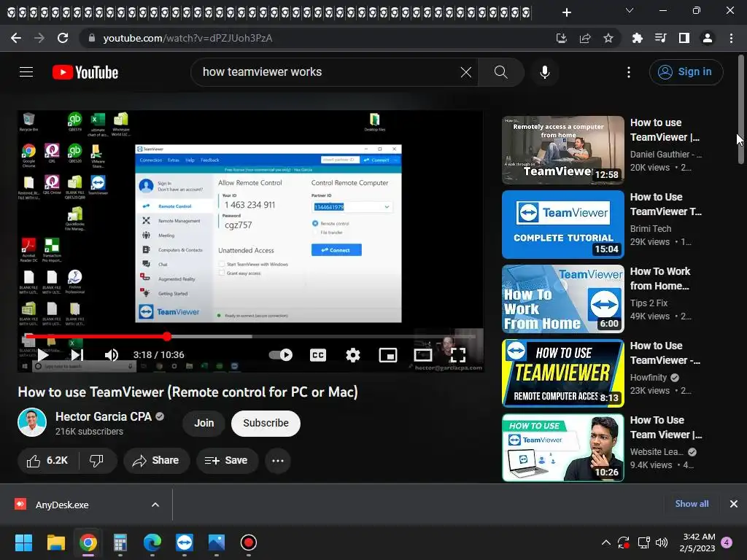Open Chrome three-dot menu
The image size is (747, 560).
click(731, 38)
